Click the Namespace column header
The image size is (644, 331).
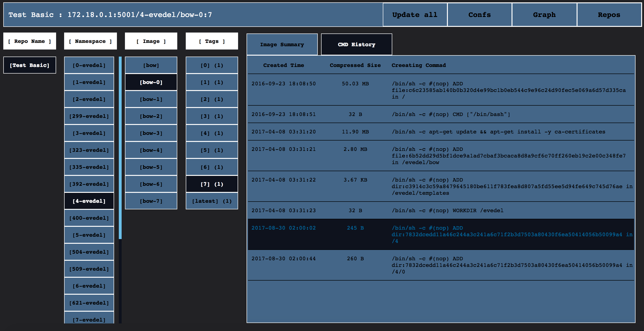[x=90, y=41]
